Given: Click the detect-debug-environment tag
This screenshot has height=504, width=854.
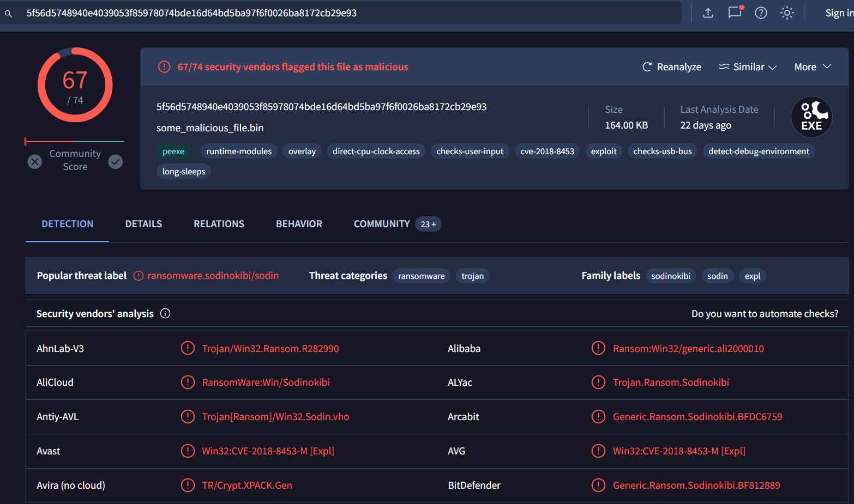Looking at the screenshot, I should pyautogui.click(x=759, y=151).
